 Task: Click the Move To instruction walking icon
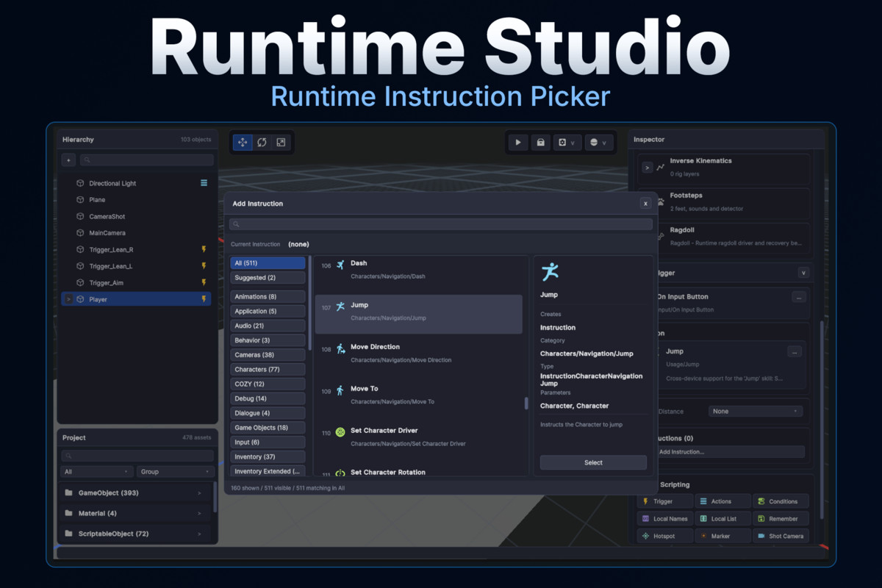point(340,390)
